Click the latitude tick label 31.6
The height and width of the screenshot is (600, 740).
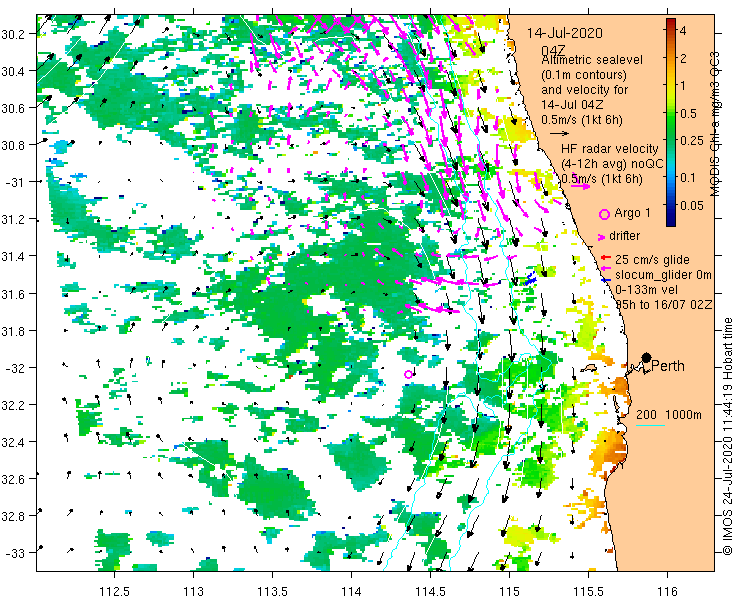13,293
